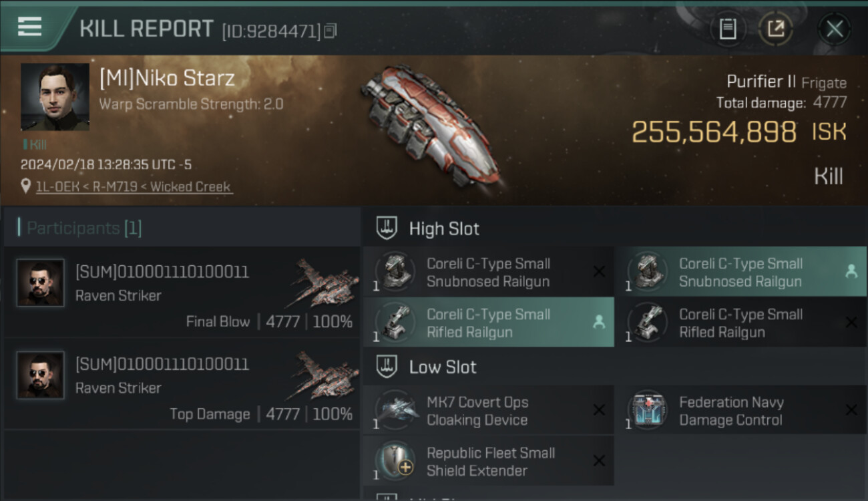Click the High Slot section header

click(444, 228)
